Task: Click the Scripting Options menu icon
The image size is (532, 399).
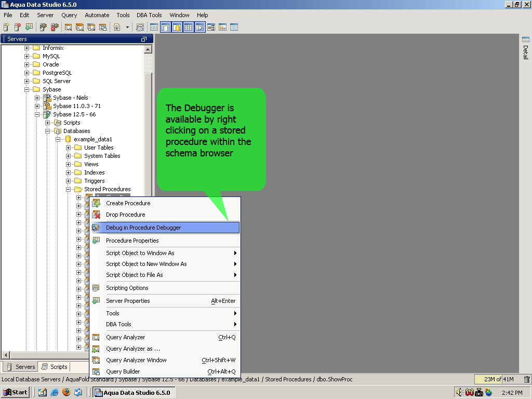Action: [x=96, y=288]
